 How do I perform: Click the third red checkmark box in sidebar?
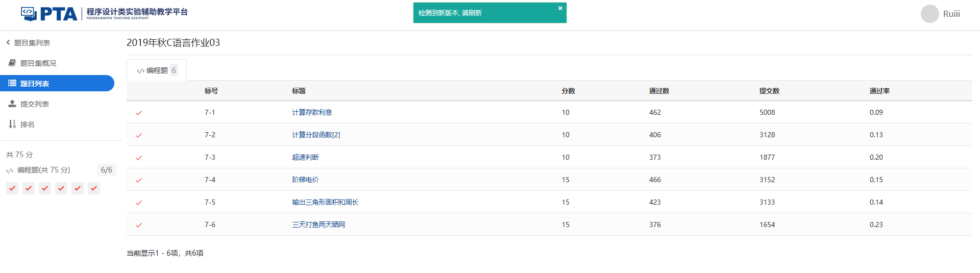pos(45,188)
